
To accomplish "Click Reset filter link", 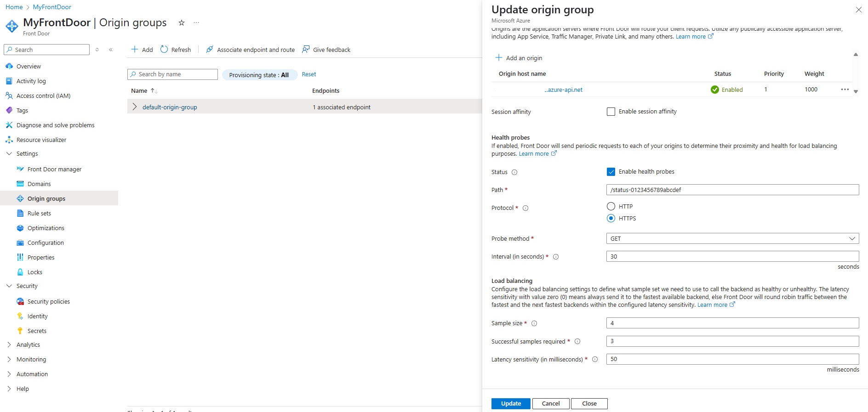I will pyautogui.click(x=309, y=74).
